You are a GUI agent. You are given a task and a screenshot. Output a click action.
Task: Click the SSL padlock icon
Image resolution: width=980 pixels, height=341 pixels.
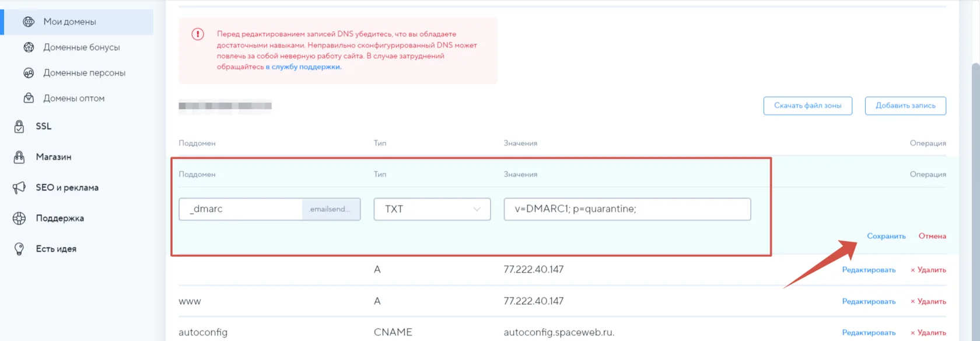point(19,126)
